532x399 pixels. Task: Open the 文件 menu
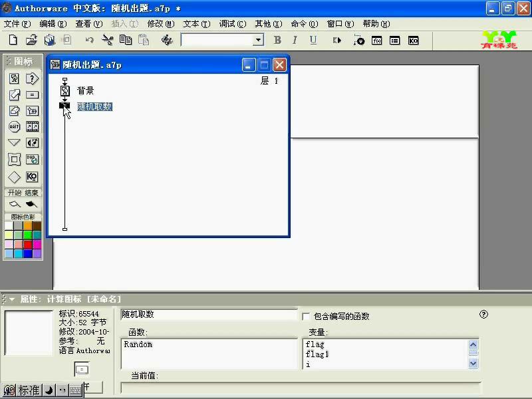coord(17,24)
